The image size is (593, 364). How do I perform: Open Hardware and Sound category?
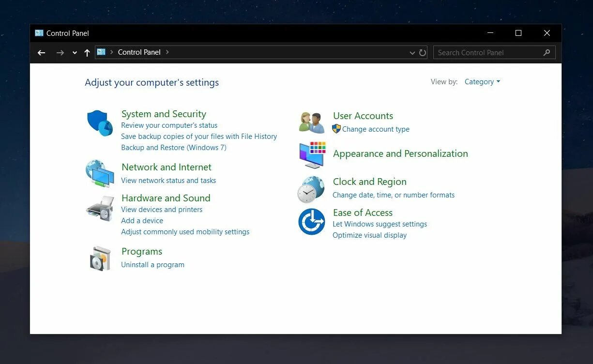[x=166, y=198]
